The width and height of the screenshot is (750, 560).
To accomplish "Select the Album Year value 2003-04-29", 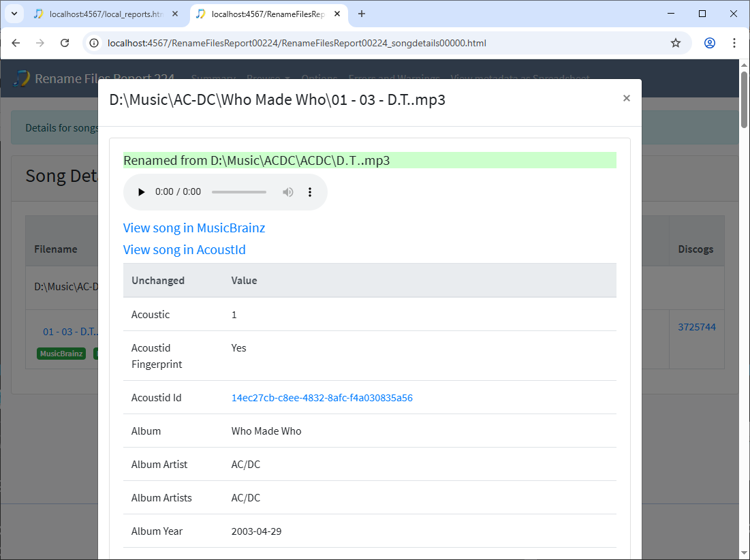I will (256, 531).
